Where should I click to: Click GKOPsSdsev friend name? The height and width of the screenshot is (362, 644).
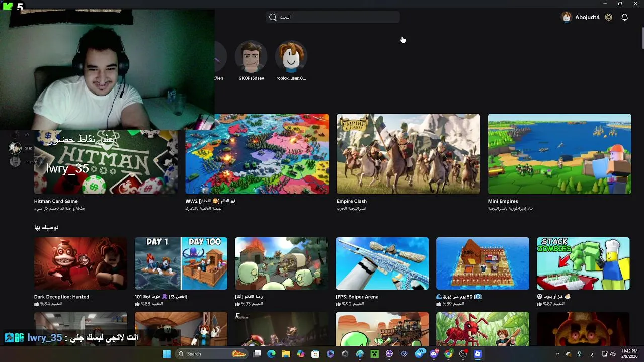pyautogui.click(x=251, y=78)
